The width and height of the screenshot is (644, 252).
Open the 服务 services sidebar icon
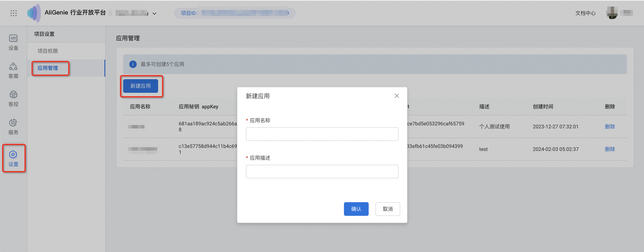pos(13,127)
